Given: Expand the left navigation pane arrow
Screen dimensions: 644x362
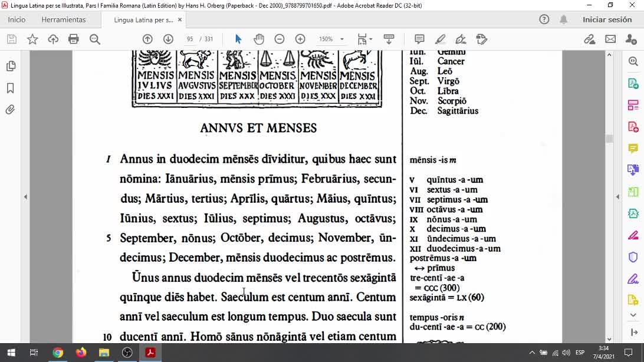Looking at the screenshot, I should (x=25, y=197).
